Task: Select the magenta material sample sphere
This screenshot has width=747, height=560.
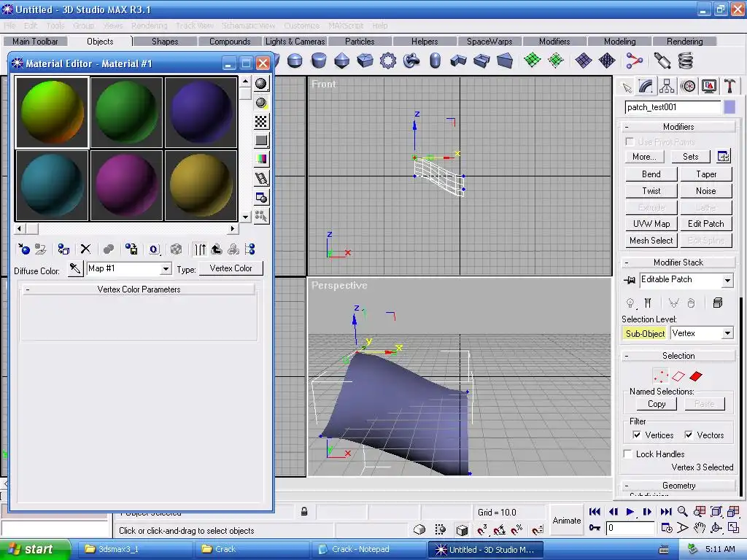Action: (x=126, y=186)
